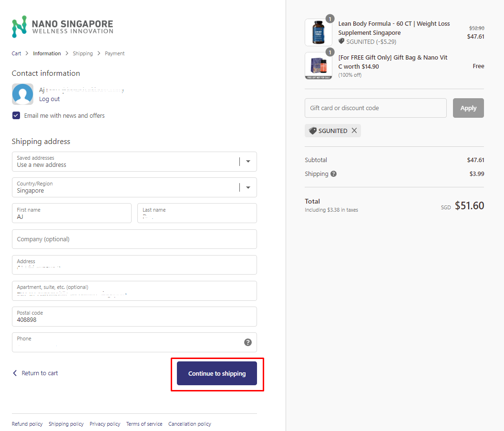The width and height of the screenshot is (504, 431).
Task: Open Shipping policy link
Action: [x=66, y=424]
